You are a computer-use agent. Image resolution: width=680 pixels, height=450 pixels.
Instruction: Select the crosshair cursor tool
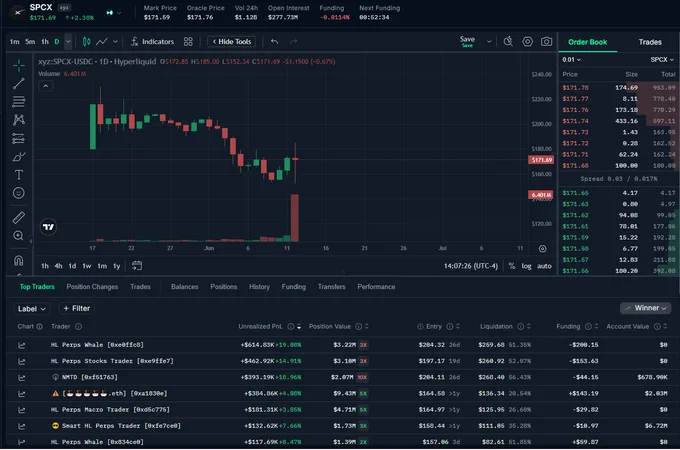tap(19, 65)
